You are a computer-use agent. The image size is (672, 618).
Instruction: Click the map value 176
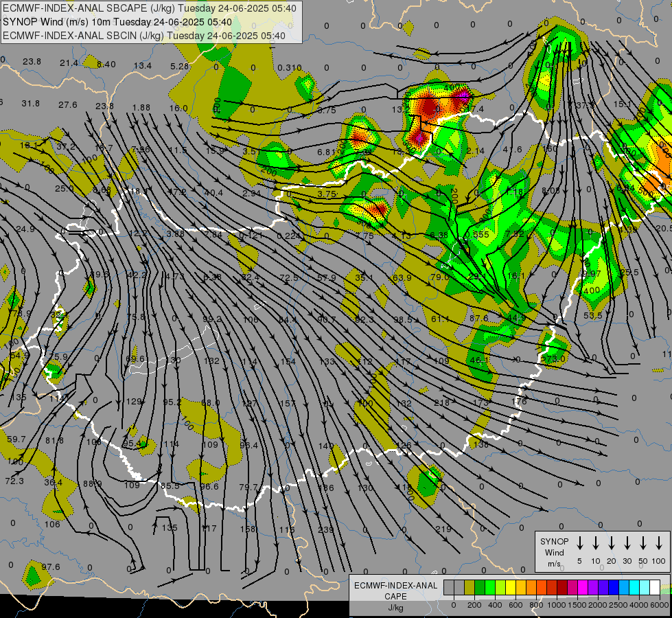[520, 401]
